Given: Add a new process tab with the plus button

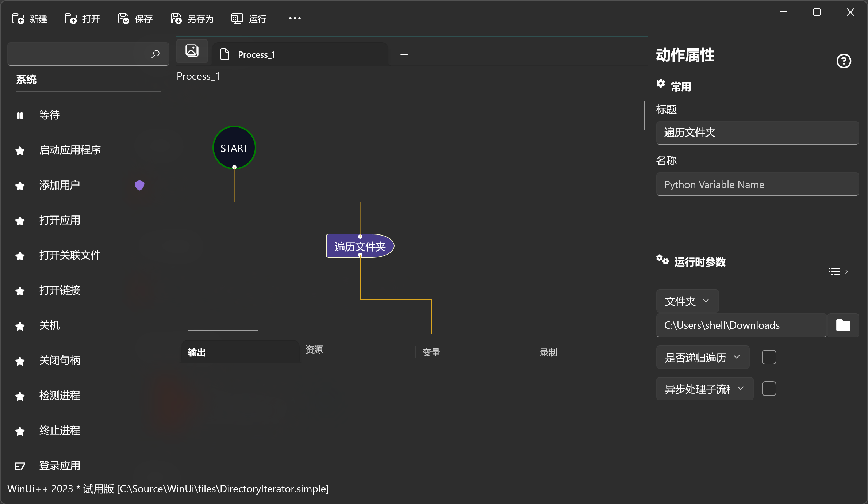Looking at the screenshot, I should pos(404,54).
